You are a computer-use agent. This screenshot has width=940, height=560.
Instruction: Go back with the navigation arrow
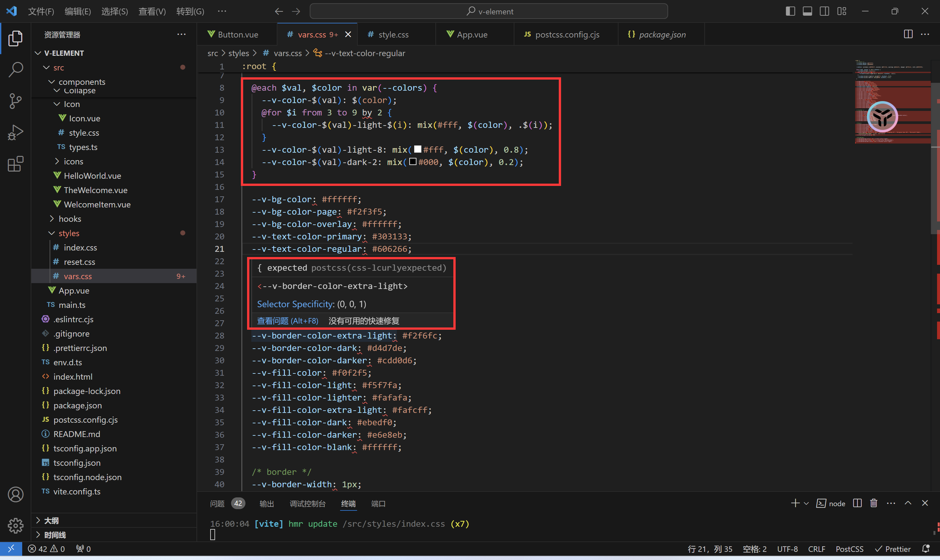pos(279,11)
